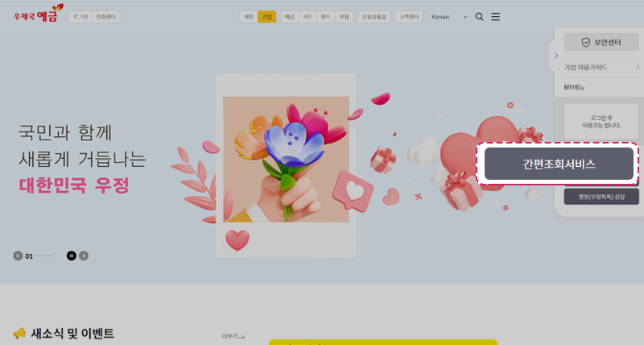
Task: Click the flower bouquet banner image
Action: click(286, 160)
